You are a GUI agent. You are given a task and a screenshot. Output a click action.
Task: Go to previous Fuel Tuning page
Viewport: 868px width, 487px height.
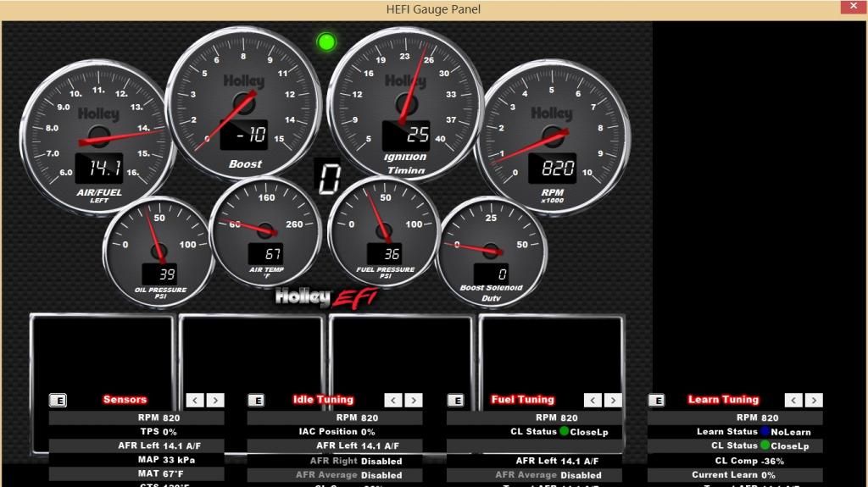[x=593, y=400]
